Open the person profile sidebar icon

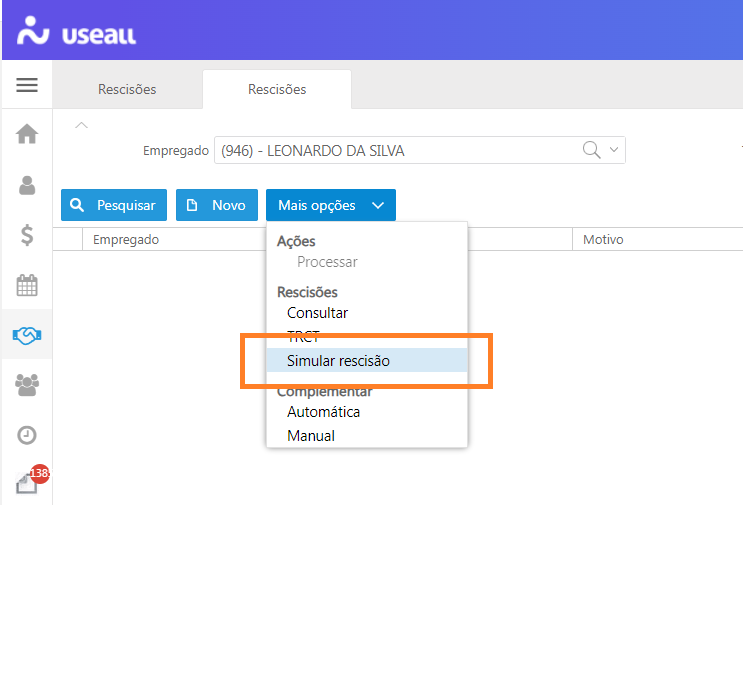[x=27, y=185]
